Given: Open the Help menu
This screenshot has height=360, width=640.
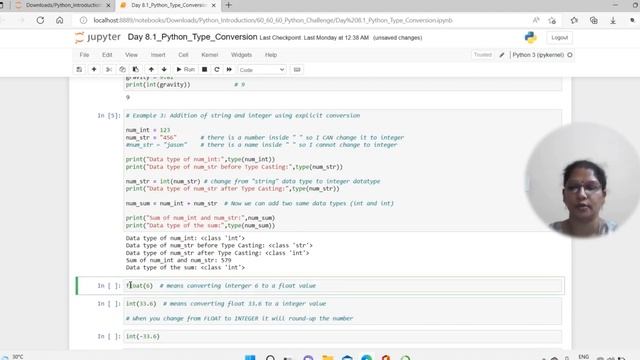Looking at the screenshot, I should [271, 55].
